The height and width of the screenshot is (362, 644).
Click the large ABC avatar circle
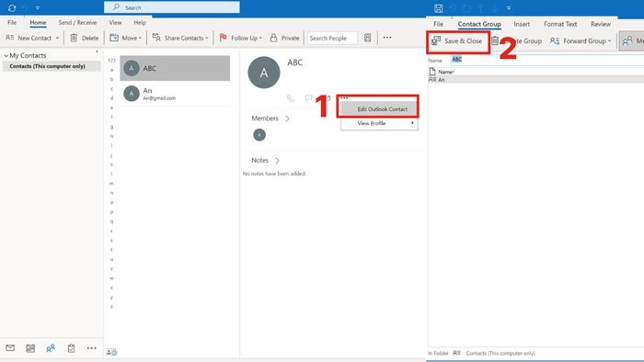point(264,73)
